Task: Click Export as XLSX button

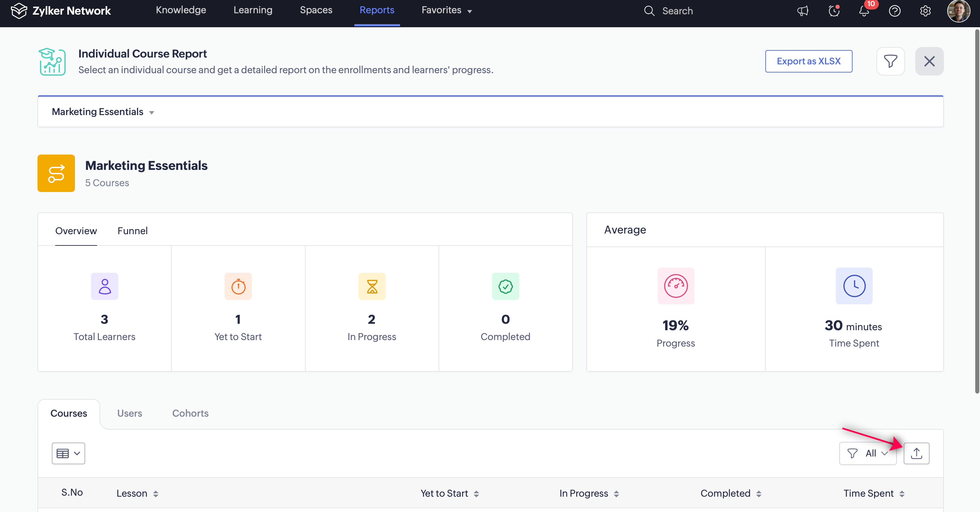Action: (x=808, y=61)
